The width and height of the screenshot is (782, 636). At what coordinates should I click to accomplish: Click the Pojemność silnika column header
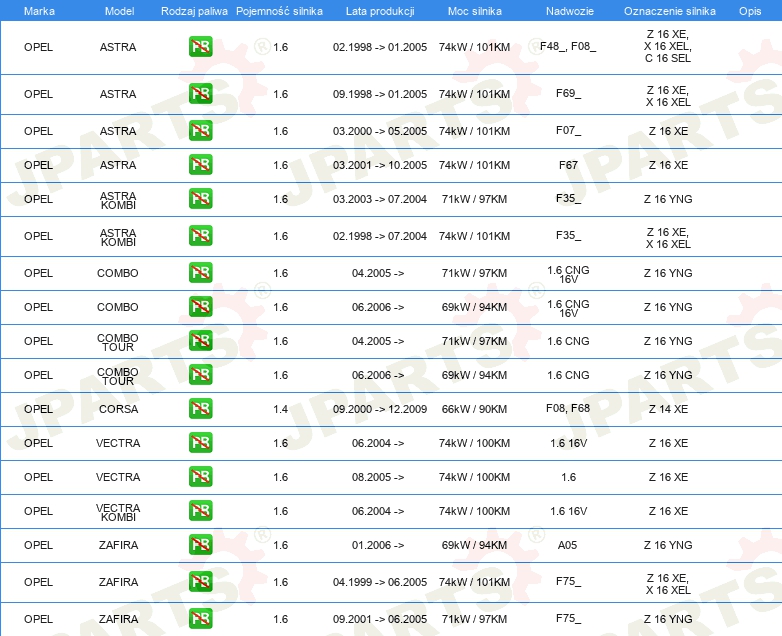[x=279, y=11]
